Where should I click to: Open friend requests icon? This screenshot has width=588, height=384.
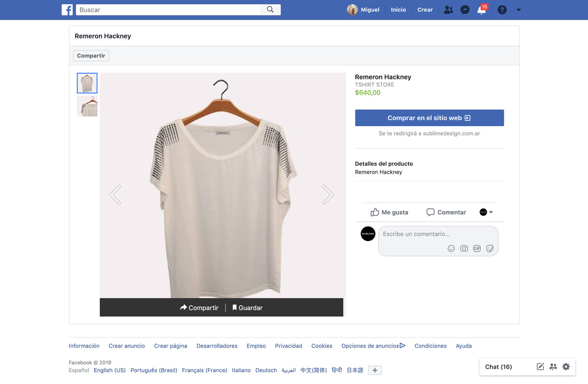pyautogui.click(x=448, y=10)
